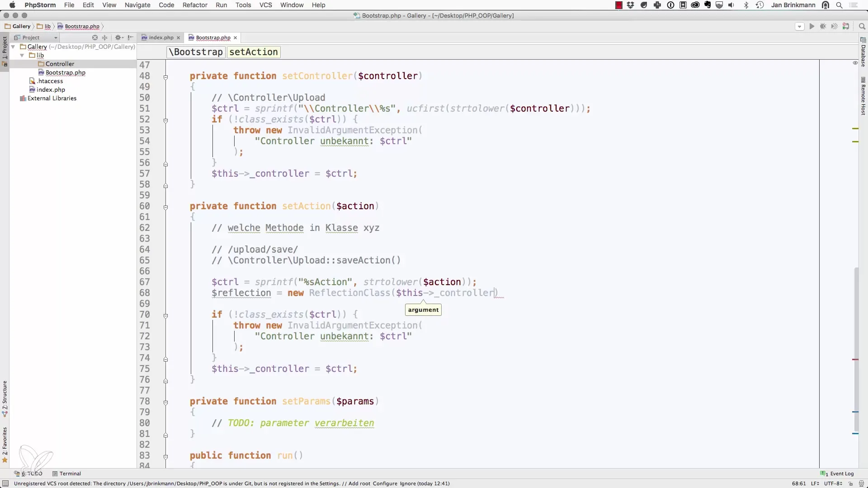
Task: Click the Dropbox menu bar icon
Action: 631,5
